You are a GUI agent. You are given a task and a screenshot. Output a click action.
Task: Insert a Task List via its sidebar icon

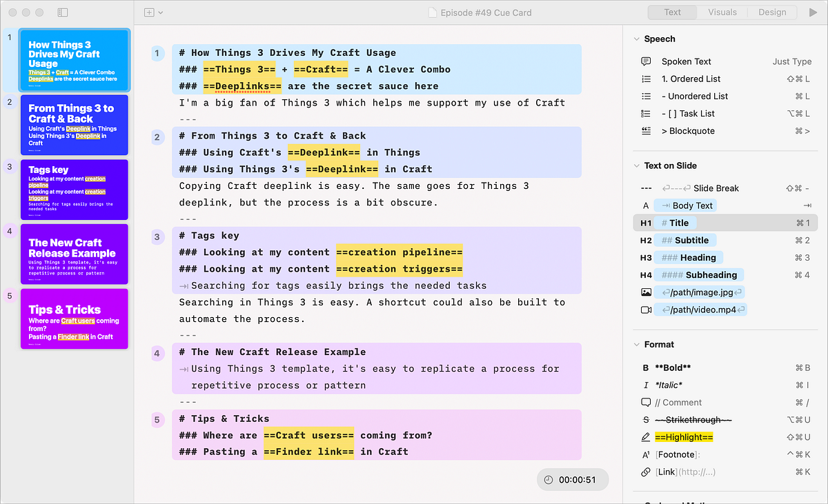645,113
